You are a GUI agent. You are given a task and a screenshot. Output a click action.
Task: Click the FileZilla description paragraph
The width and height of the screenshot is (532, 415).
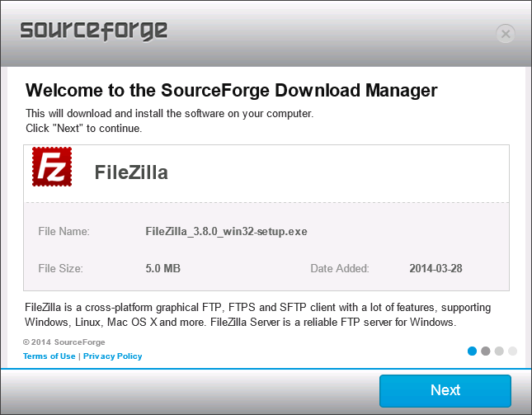(x=258, y=314)
